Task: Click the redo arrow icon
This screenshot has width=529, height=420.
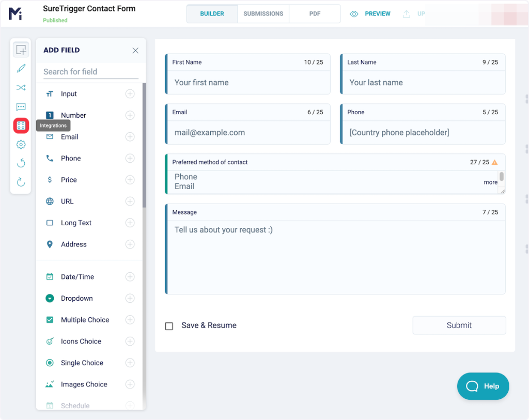Action: pos(21,182)
